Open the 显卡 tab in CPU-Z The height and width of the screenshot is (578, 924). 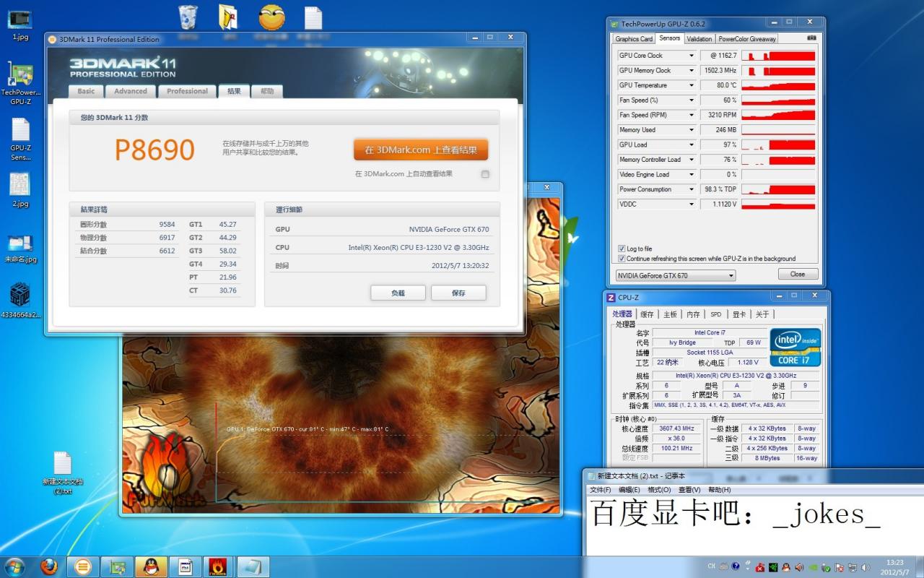(x=739, y=314)
